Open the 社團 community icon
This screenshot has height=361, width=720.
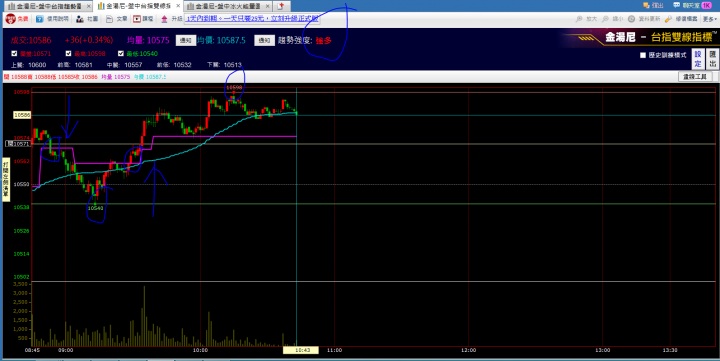(x=80, y=19)
